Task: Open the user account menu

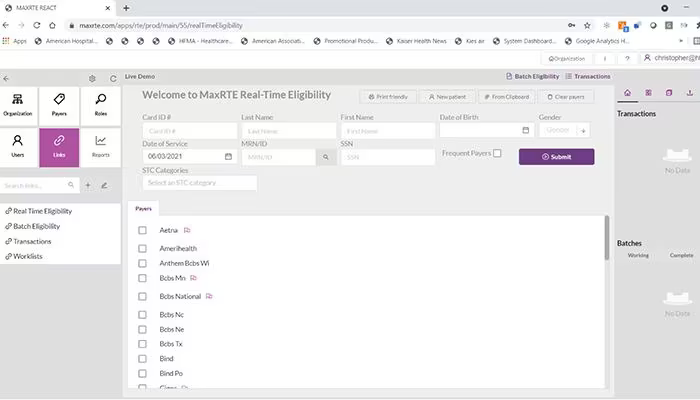Action: click(x=671, y=58)
